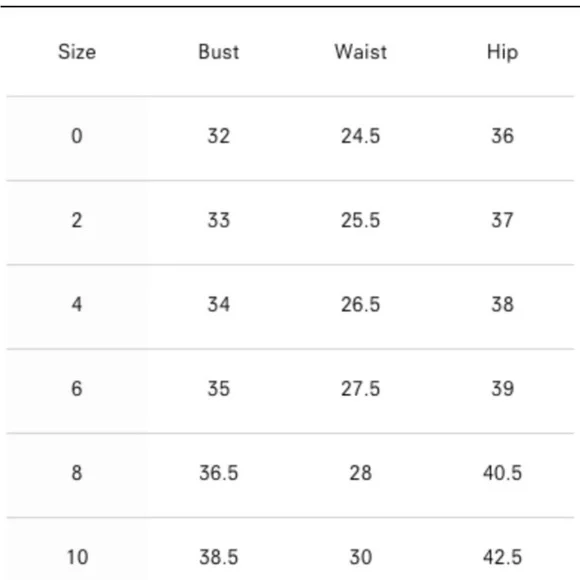Image resolution: width=580 pixels, height=580 pixels.
Task: Click size 6 in the Size column
Action: click(77, 389)
